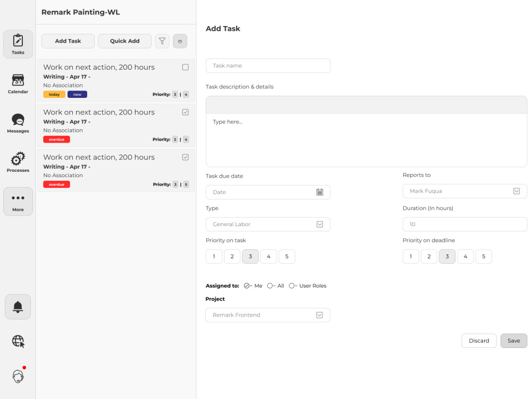Click the Date input field
532x399 pixels.
pos(268,192)
